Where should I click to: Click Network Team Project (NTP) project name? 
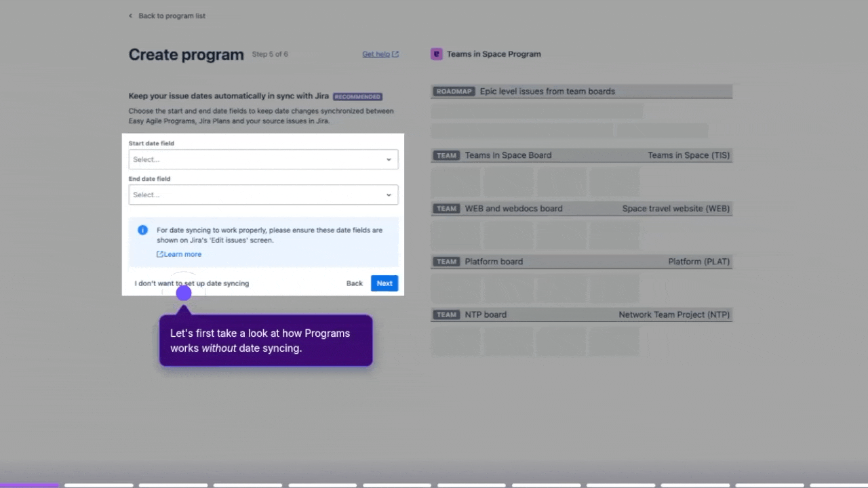[x=674, y=314]
